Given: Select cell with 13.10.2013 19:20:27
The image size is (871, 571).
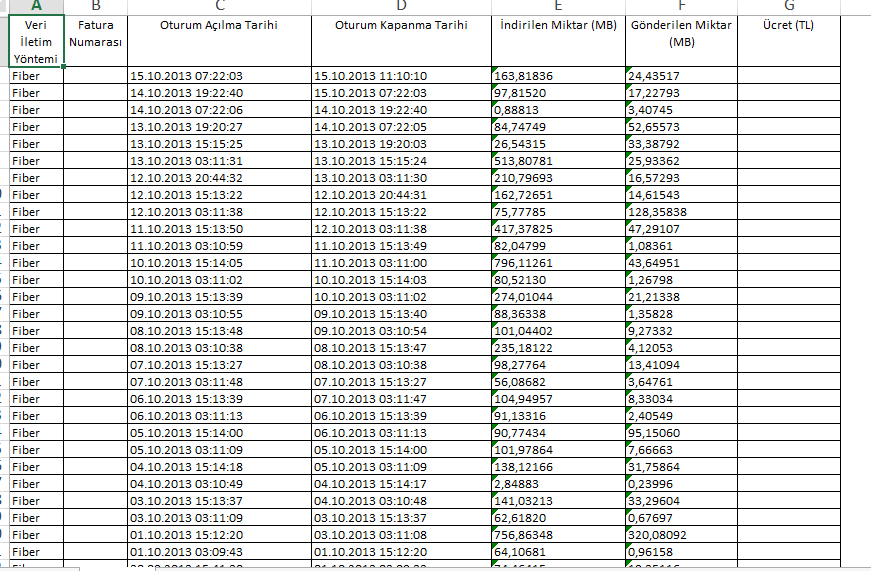Looking at the screenshot, I should [219, 127].
